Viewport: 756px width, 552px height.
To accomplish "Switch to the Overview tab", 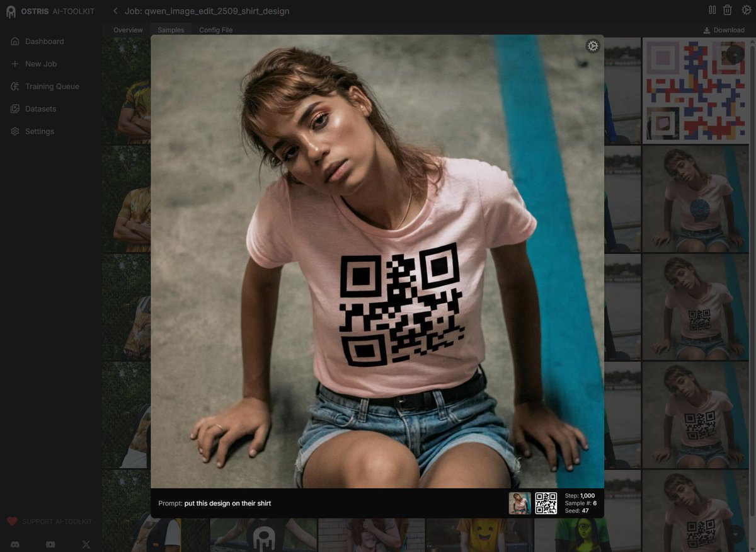I will 128,30.
